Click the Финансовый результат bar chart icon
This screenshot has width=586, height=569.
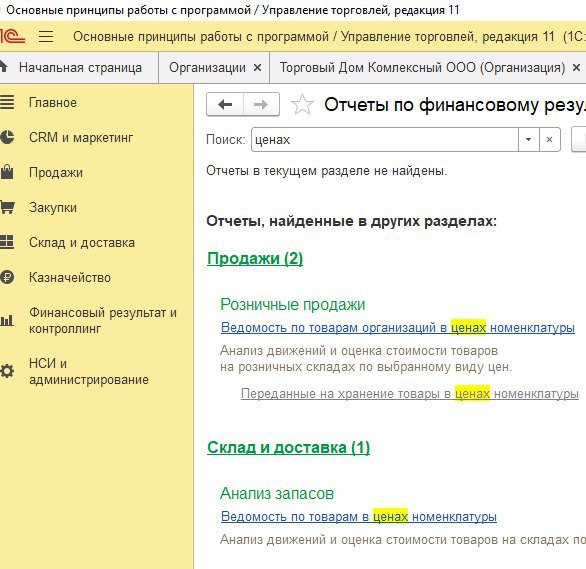click(x=7, y=320)
